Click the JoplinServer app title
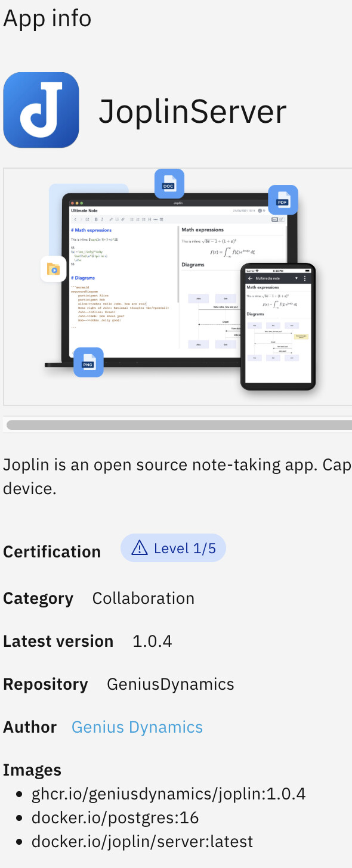Viewport: 352px width, 868px height. [193, 111]
